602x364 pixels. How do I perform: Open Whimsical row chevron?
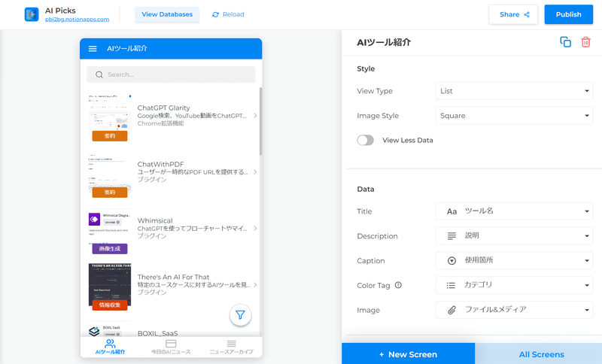tap(255, 228)
